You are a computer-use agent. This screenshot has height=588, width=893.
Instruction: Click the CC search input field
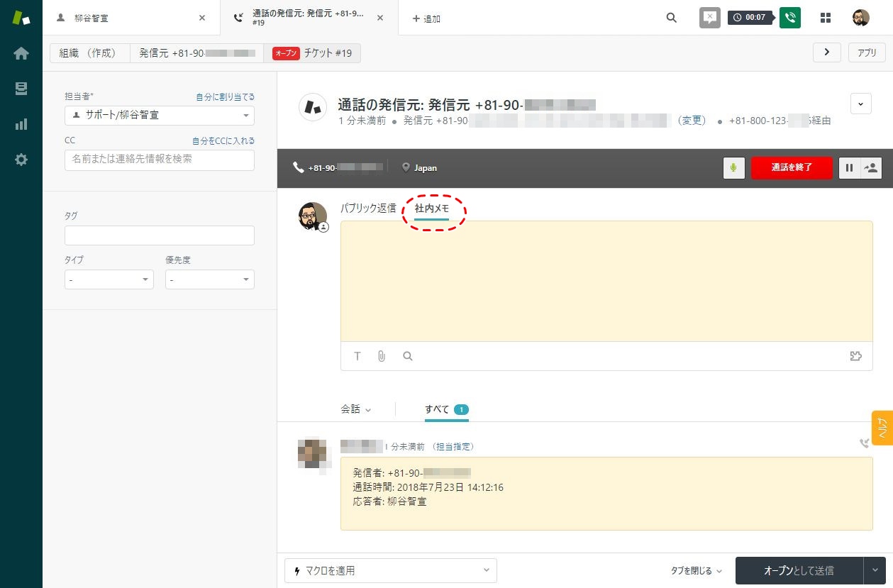(x=159, y=160)
